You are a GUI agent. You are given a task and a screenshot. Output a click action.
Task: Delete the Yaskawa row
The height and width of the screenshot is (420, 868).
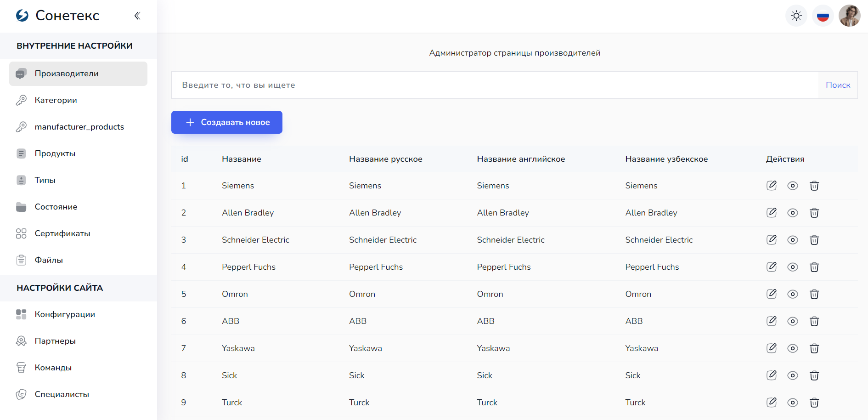point(814,348)
